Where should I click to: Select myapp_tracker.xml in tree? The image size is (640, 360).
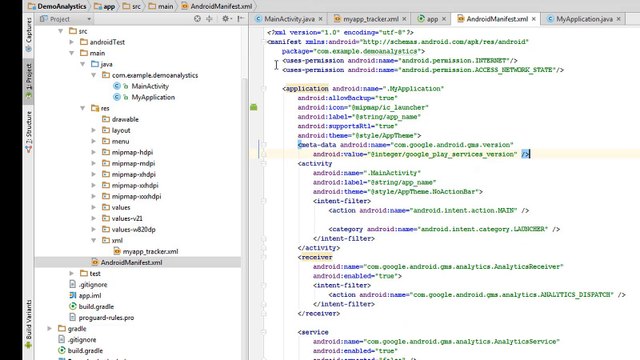(150, 251)
